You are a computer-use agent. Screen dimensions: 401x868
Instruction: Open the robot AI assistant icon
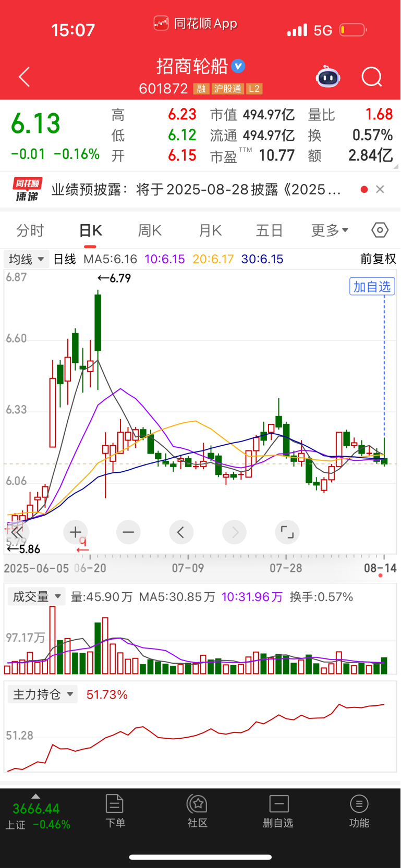[328, 77]
